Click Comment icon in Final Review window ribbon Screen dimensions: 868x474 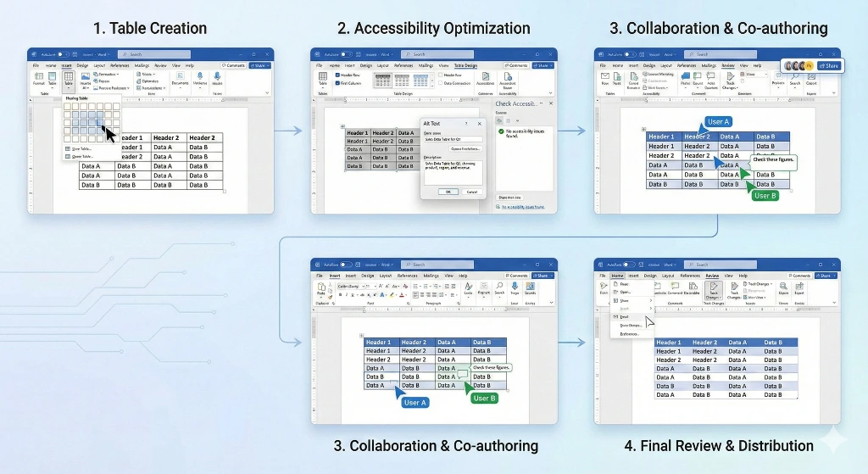tap(675, 285)
